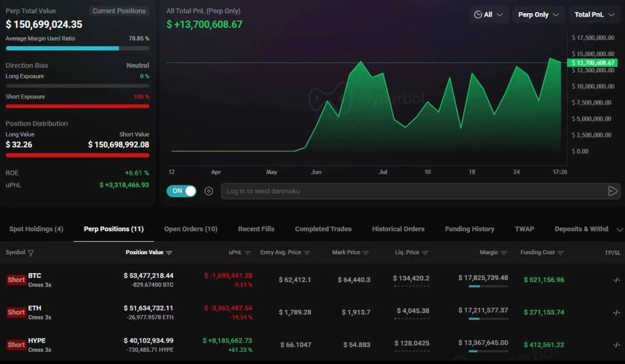Image resolution: width=625 pixels, height=364 pixels.
Task: Click the uPnL column sort icon
Action: point(248,253)
